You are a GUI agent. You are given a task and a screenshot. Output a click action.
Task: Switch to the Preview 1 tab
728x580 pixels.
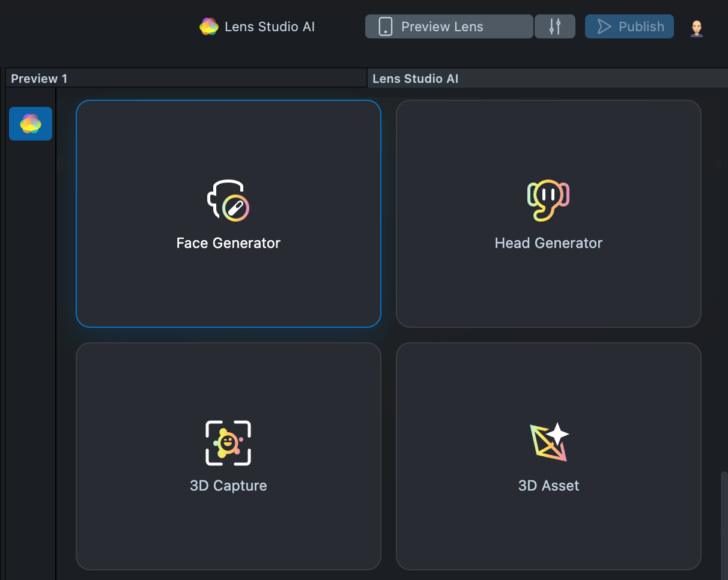tap(40, 79)
